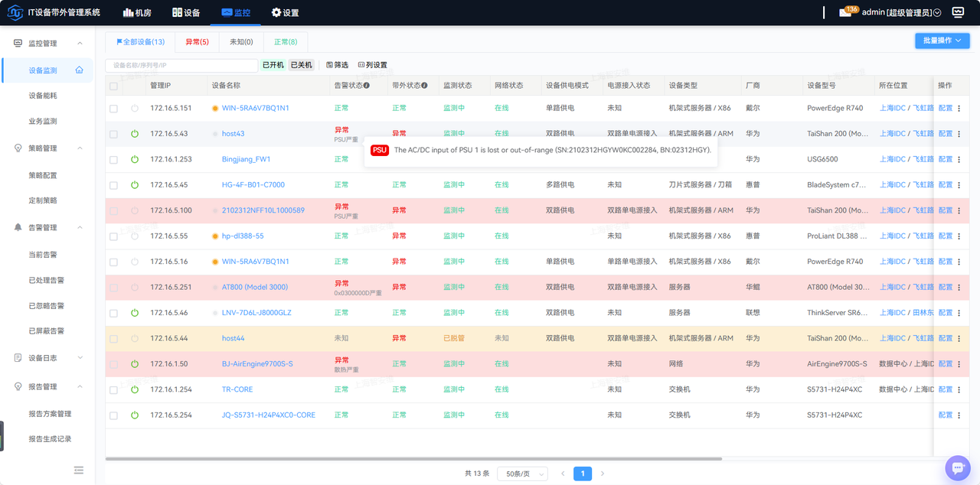The image size is (980, 485).
Task: Toggle the 已关机 powered-off filter
Action: point(302,65)
